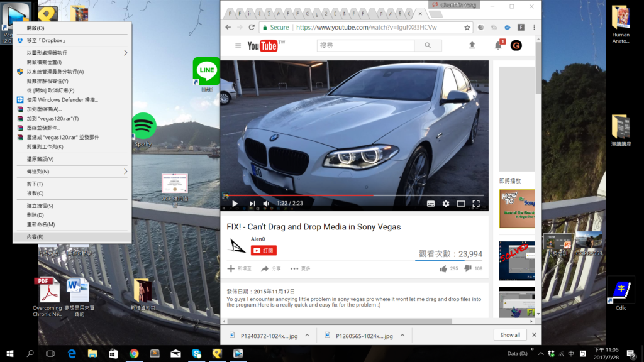644x362 pixels.
Task: Open the YouTube hamburger guide menu
Action: 238,45
